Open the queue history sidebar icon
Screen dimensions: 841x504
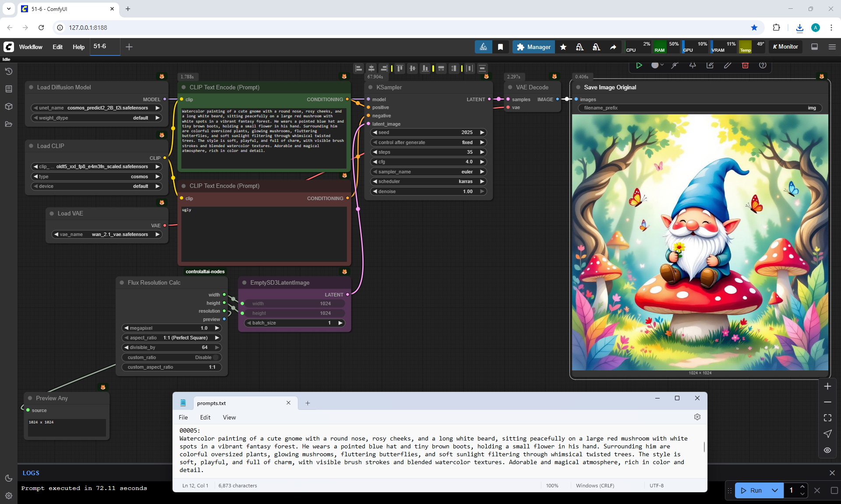coord(8,71)
